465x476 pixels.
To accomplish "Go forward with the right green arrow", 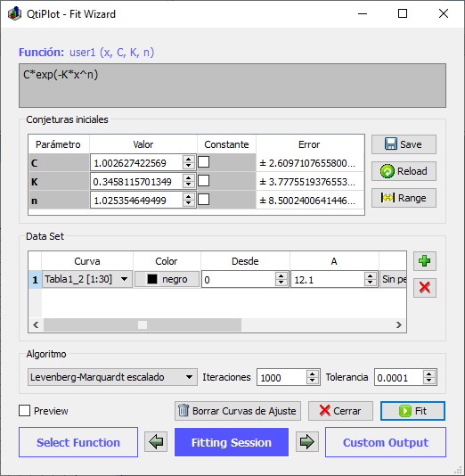I will [307, 442].
